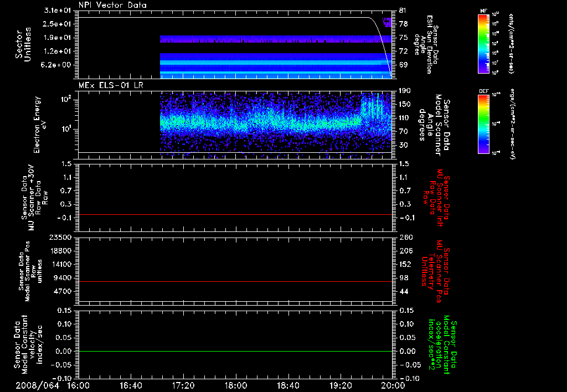Click the '16:40' time tick label
This screenshot has height=392, width=567.
(x=131, y=385)
